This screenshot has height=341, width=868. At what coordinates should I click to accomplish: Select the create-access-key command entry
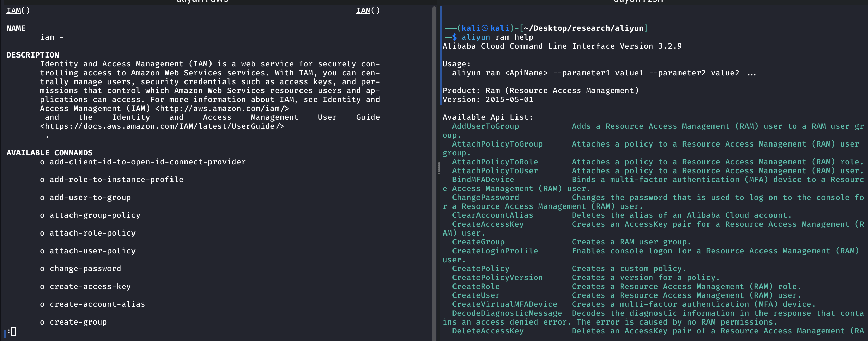(x=90, y=287)
